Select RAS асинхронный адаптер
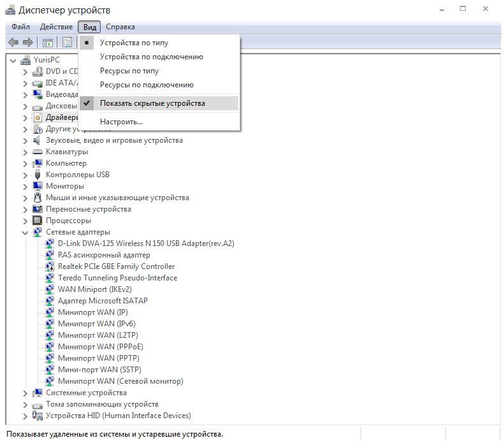Image resolution: width=504 pixels, height=443 pixels. pos(104,255)
